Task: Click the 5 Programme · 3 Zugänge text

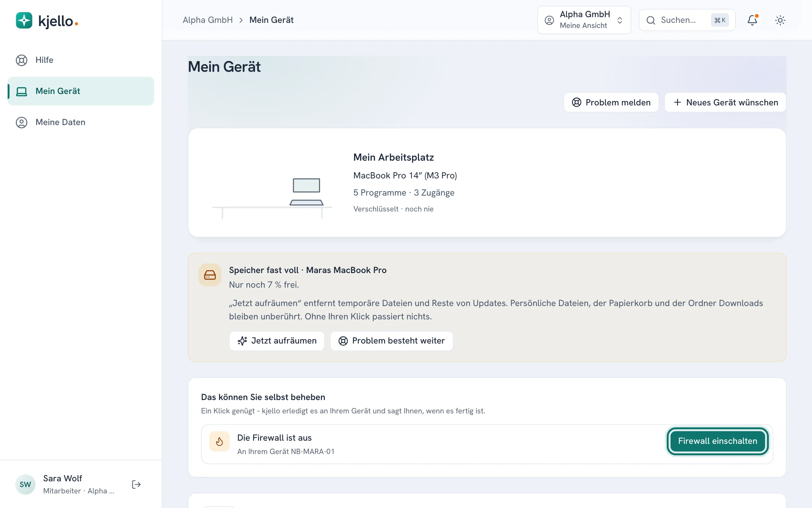Action: (404, 192)
